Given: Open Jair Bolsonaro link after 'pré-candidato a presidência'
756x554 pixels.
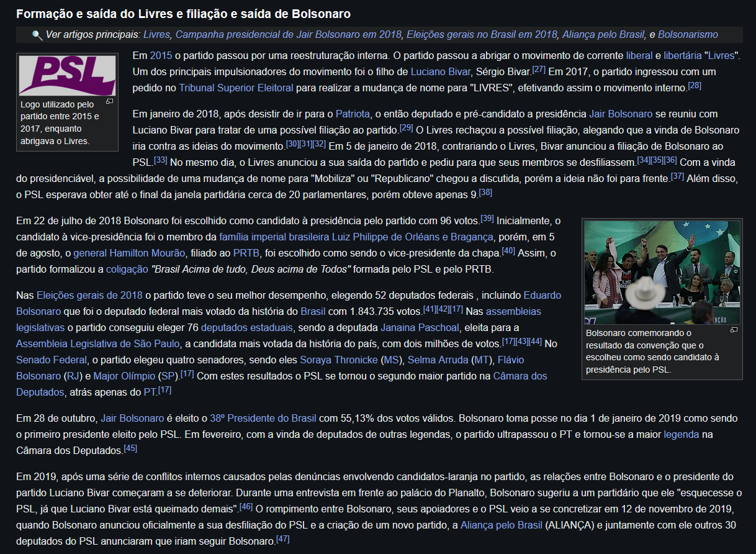Looking at the screenshot, I should pyautogui.click(x=619, y=114).
